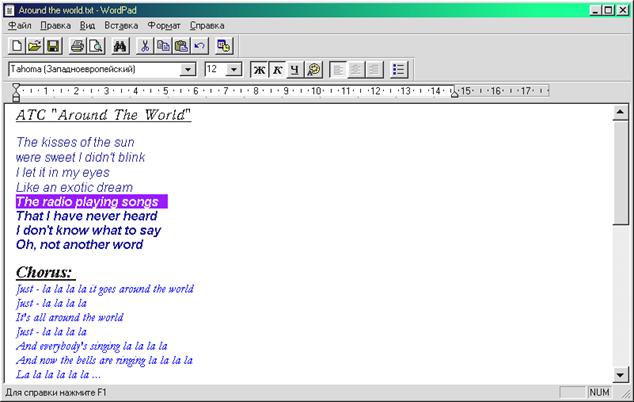Screen dimensions: 634x402
Task: Open the text color palette button
Action: click(x=314, y=70)
